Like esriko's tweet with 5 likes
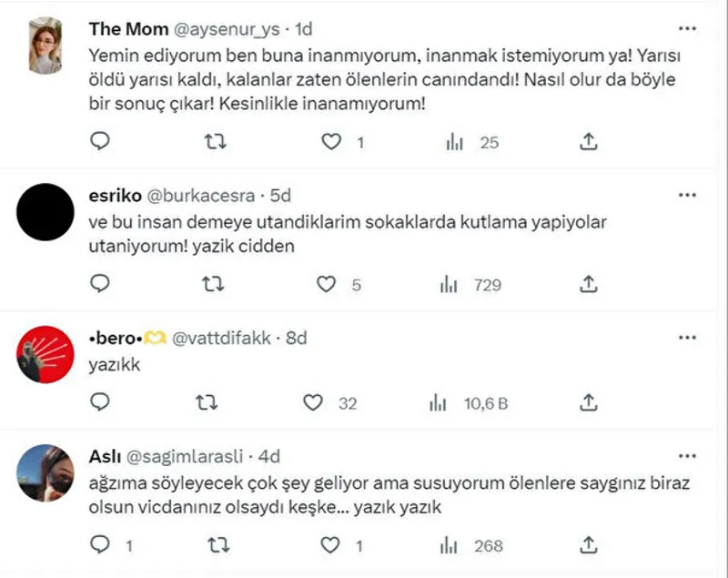The image size is (728, 578). 325,284
